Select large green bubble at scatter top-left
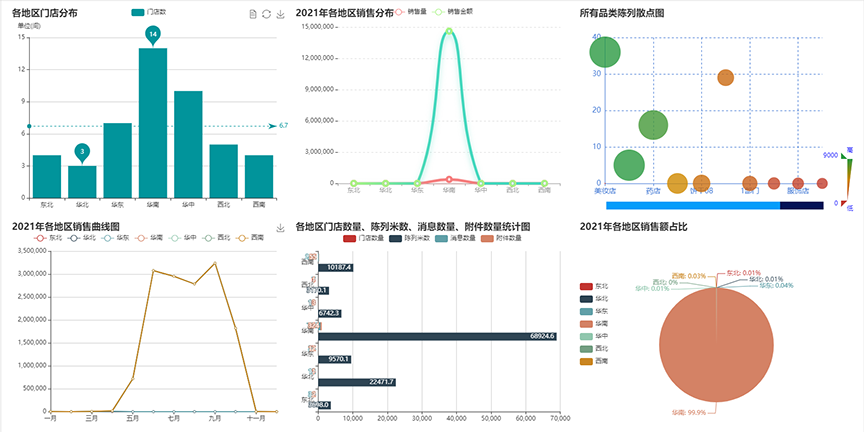This screenshot has width=864, height=432. click(605, 52)
